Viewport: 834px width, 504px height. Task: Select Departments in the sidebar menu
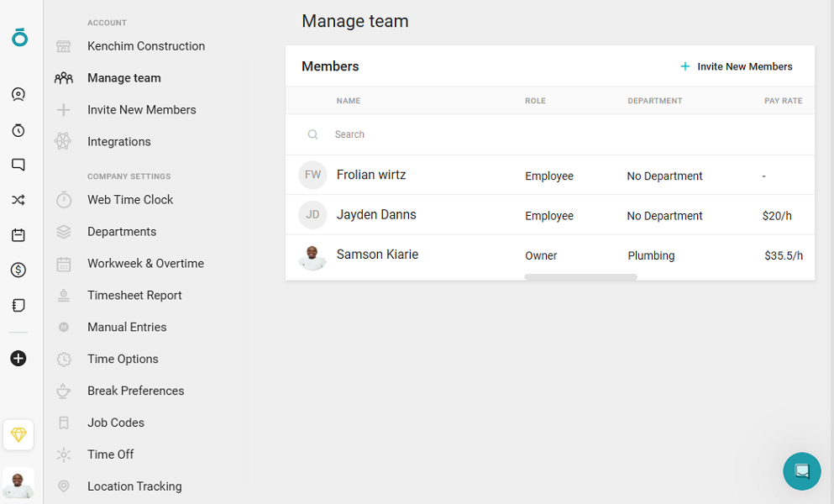(x=123, y=231)
